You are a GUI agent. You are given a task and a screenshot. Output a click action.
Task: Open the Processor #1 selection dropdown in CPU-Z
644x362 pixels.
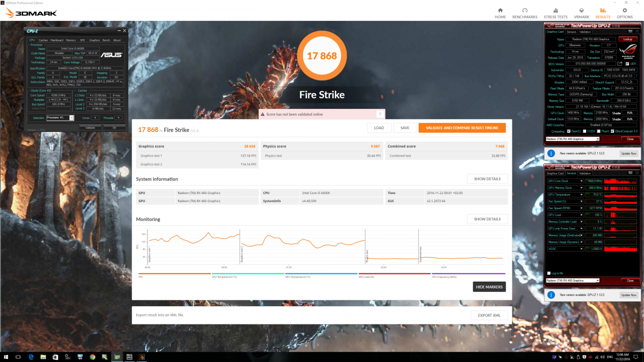(x=60, y=117)
